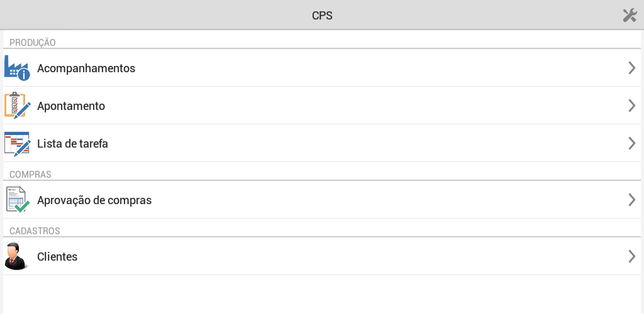This screenshot has height=314, width=644.
Task: Click the factory icon for Acompanhamentos
Action: [17, 68]
